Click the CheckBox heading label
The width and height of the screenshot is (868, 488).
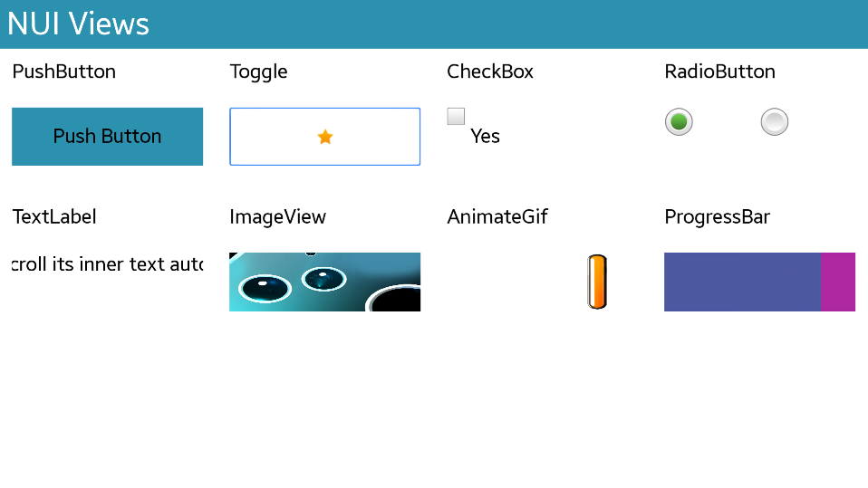point(490,72)
